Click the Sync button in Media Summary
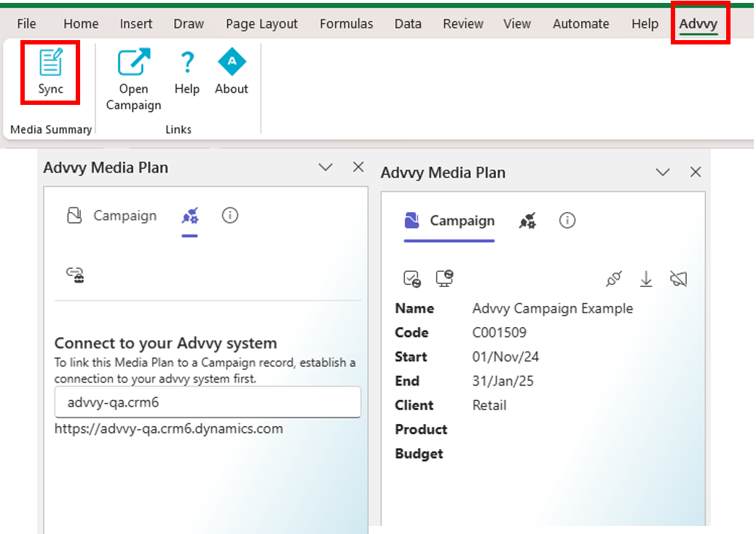Screen dimensions: 756x534 50,72
